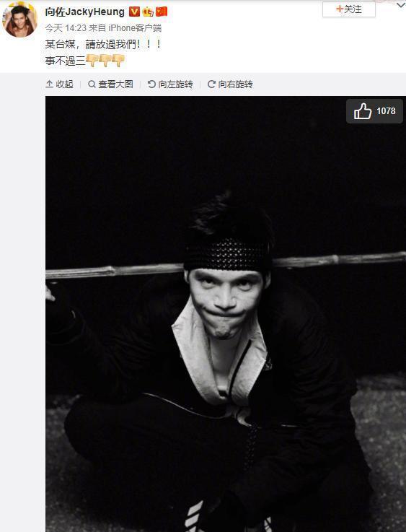This screenshot has height=532, width=406.
Task: Click the membership icon beside the V badge
Action: [148, 12]
